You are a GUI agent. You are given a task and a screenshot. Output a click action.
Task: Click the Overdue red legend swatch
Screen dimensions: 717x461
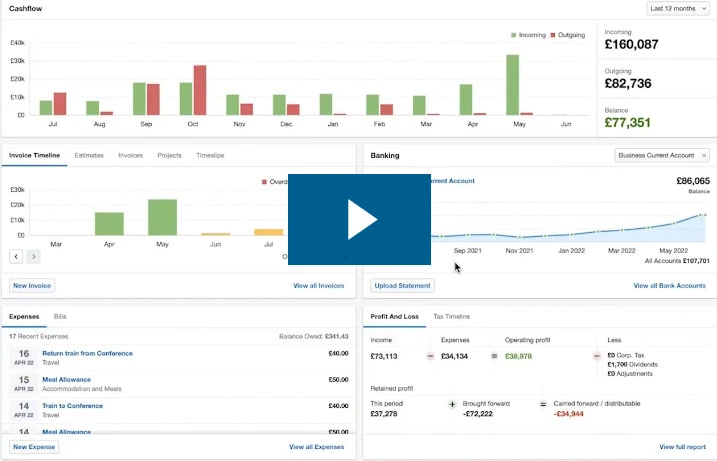(264, 182)
